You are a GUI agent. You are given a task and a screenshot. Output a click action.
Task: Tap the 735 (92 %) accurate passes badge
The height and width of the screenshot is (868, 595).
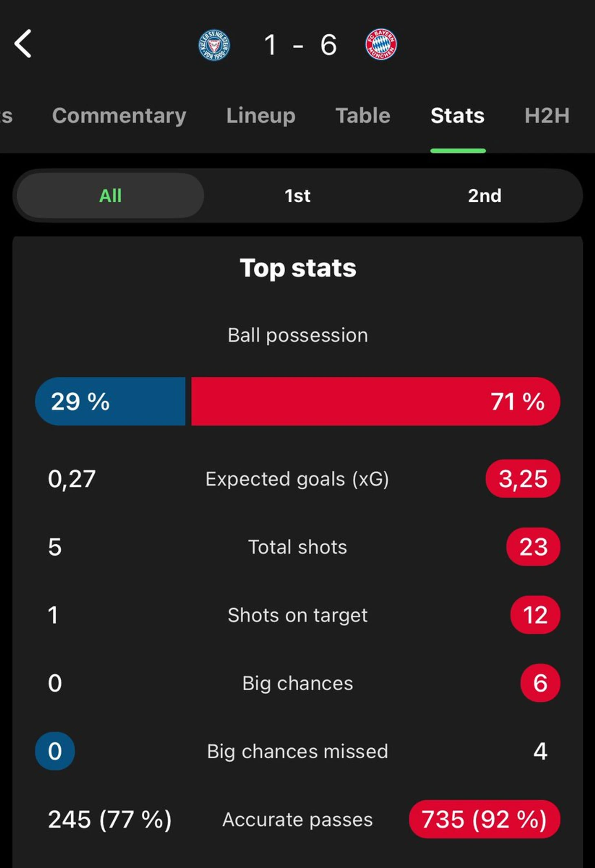(485, 819)
